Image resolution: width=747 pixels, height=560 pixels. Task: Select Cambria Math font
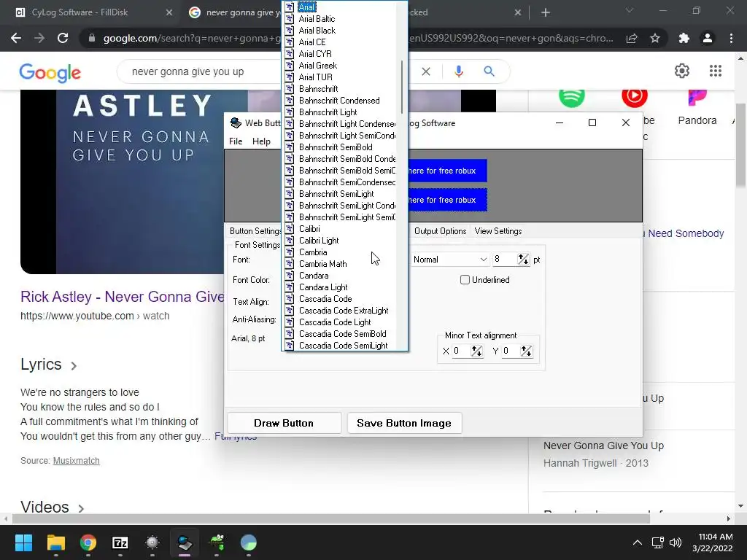tap(322, 264)
